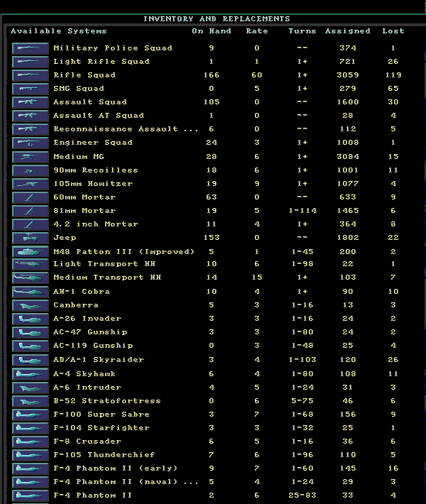Image resolution: width=426 pixels, height=504 pixels.
Task: Click the 60 rate value for Rifle Squad
Action: [257, 75]
